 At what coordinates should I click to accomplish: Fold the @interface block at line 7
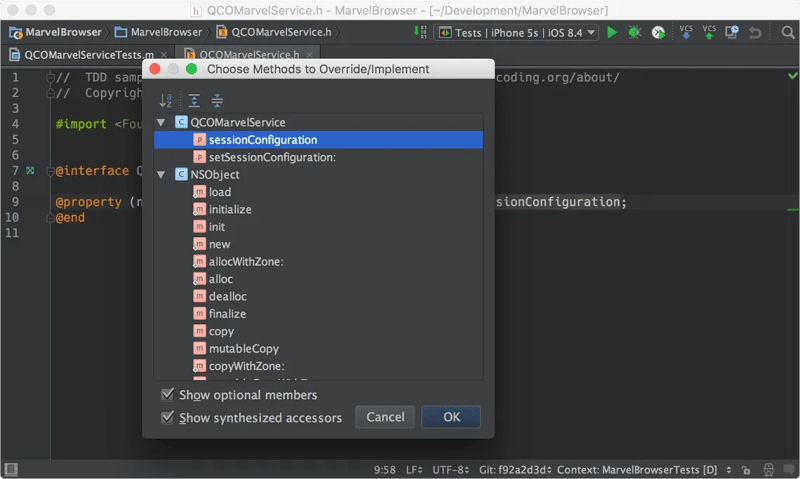pos(50,171)
